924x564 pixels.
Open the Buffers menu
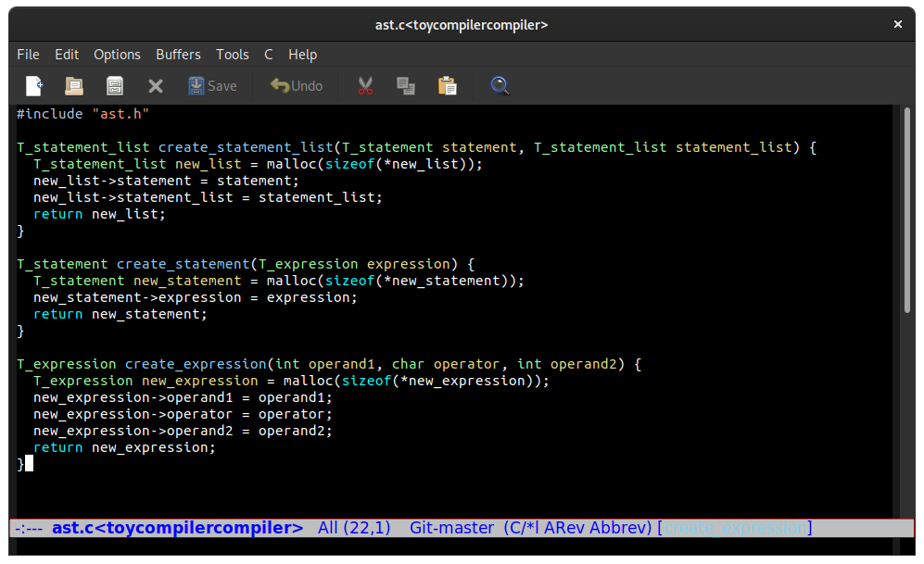(x=178, y=55)
